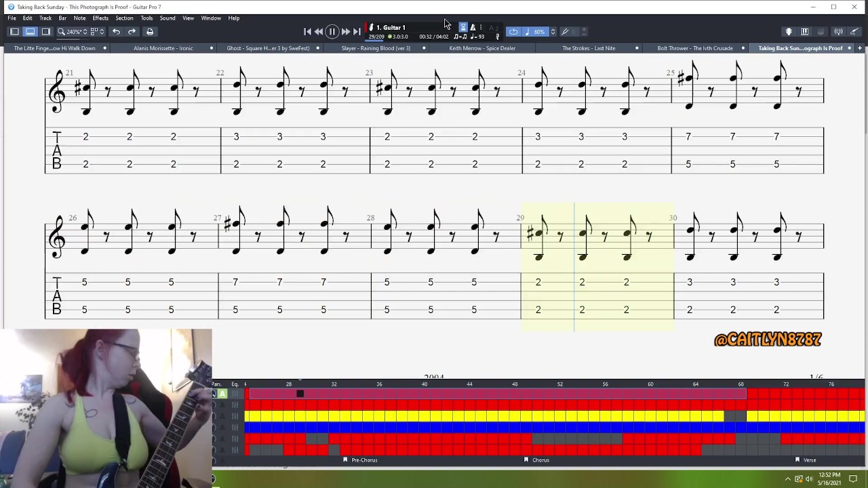The width and height of the screenshot is (868, 488).
Task: Toggle loop playback button
Action: click(513, 32)
